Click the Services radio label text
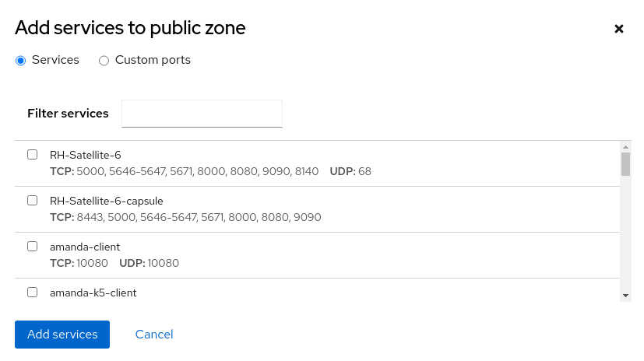The image size is (644, 361). (55, 60)
